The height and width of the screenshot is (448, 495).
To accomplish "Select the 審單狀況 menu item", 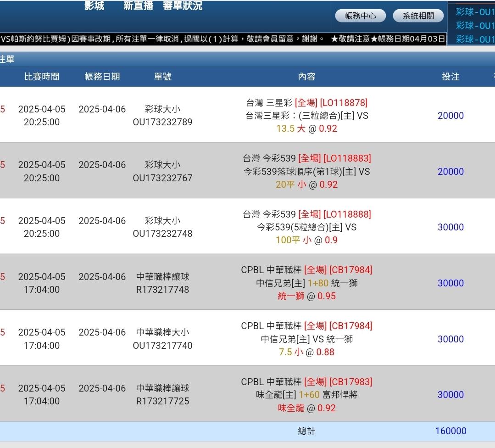I will pos(183,6).
